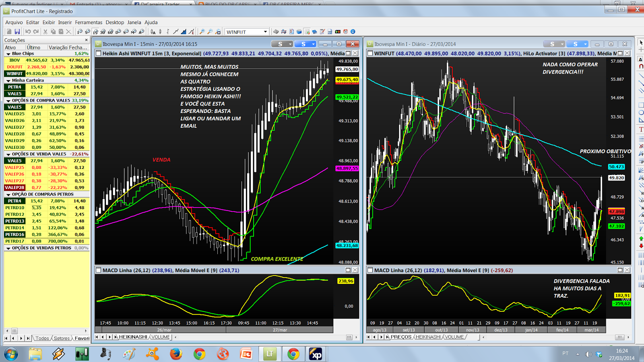The width and height of the screenshot is (644, 362).
Task: Click the Cotações horizontal scrollbar
Action: pos(47,331)
